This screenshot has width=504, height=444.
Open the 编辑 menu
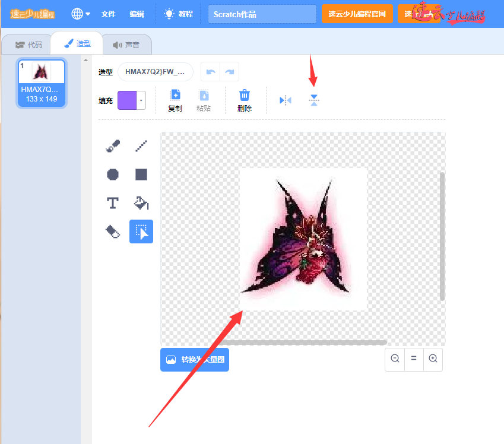(x=137, y=14)
